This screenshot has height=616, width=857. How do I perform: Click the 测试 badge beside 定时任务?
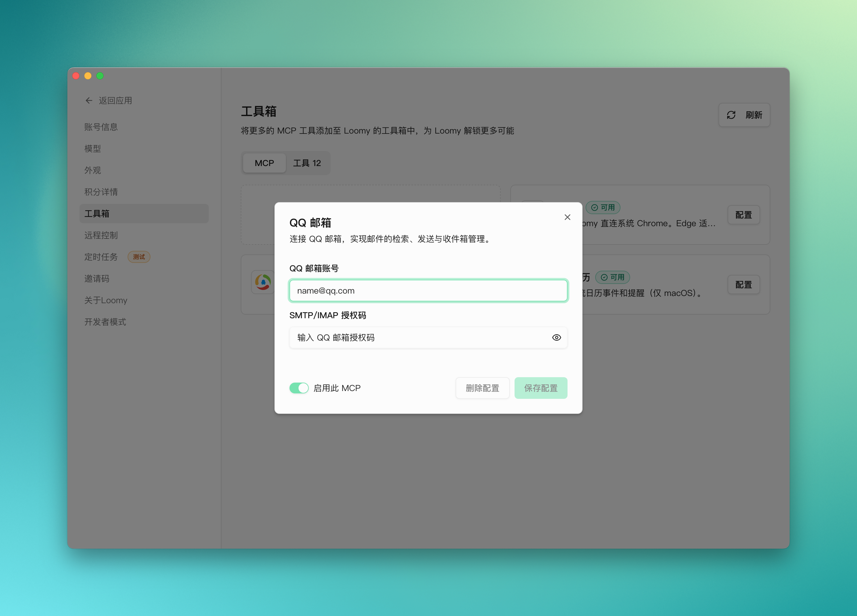tap(139, 257)
